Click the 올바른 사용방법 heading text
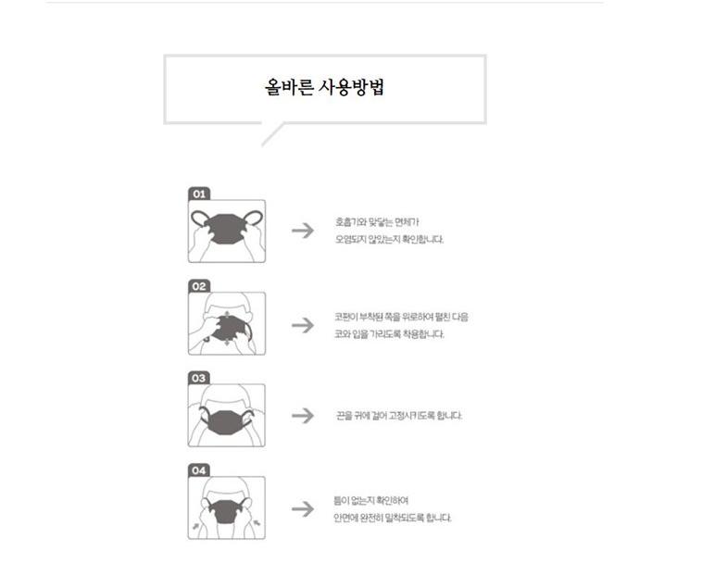702x588 pixels. pos(324,87)
